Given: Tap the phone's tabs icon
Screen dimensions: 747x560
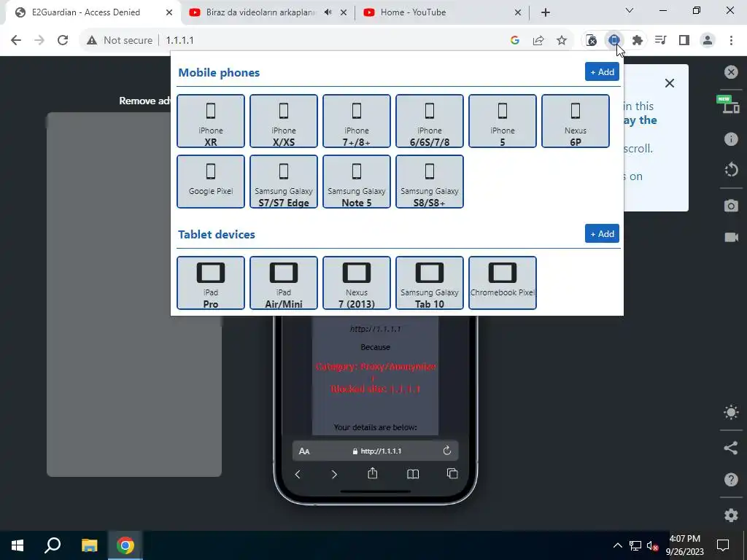Looking at the screenshot, I should (x=452, y=473).
